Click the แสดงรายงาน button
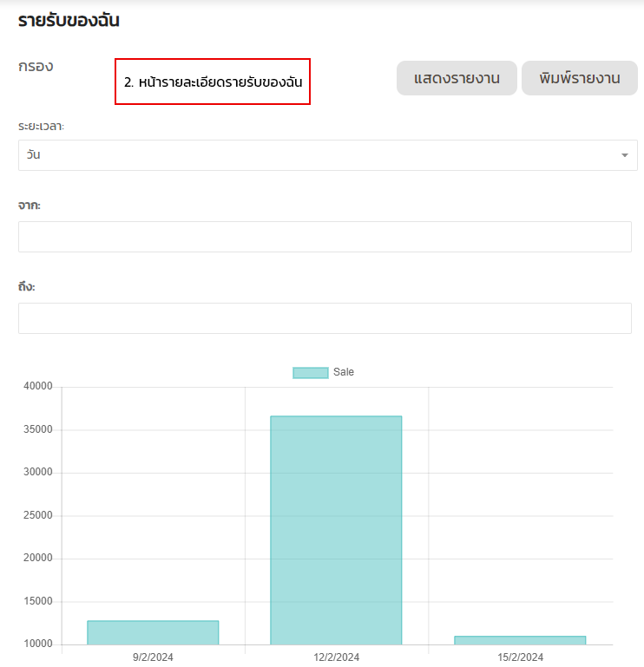The image size is (644, 667). pos(457,78)
